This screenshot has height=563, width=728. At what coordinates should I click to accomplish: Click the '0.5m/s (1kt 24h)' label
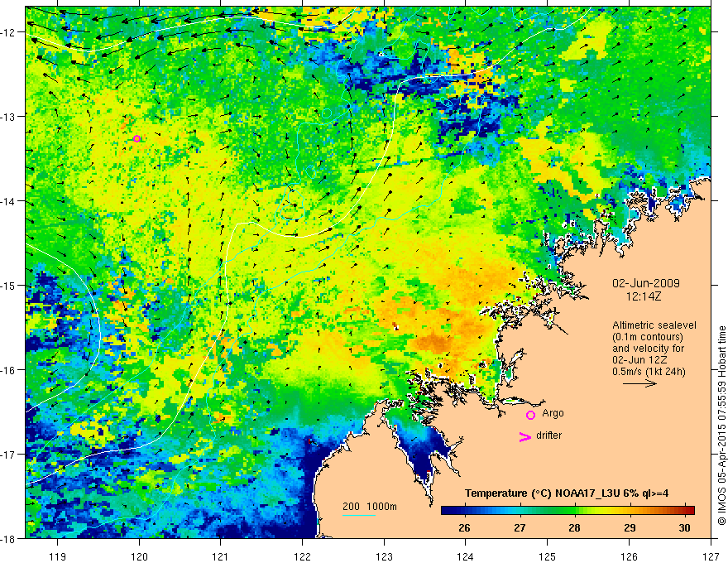649,372
